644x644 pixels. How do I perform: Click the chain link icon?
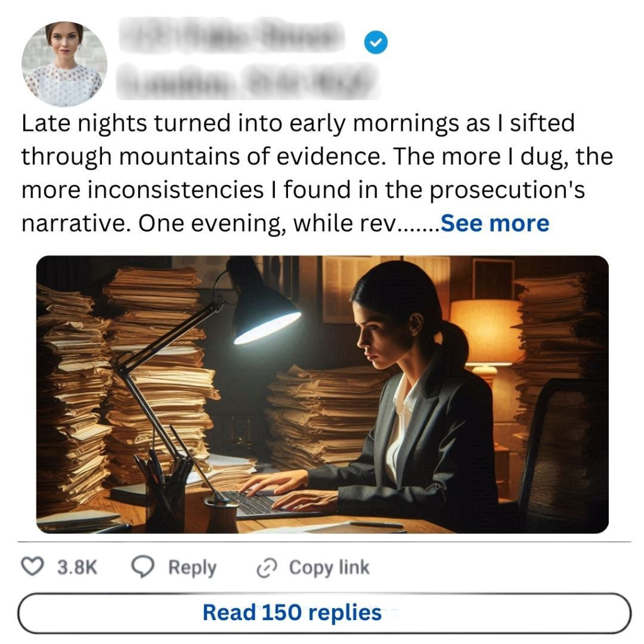(x=267, y=568)
